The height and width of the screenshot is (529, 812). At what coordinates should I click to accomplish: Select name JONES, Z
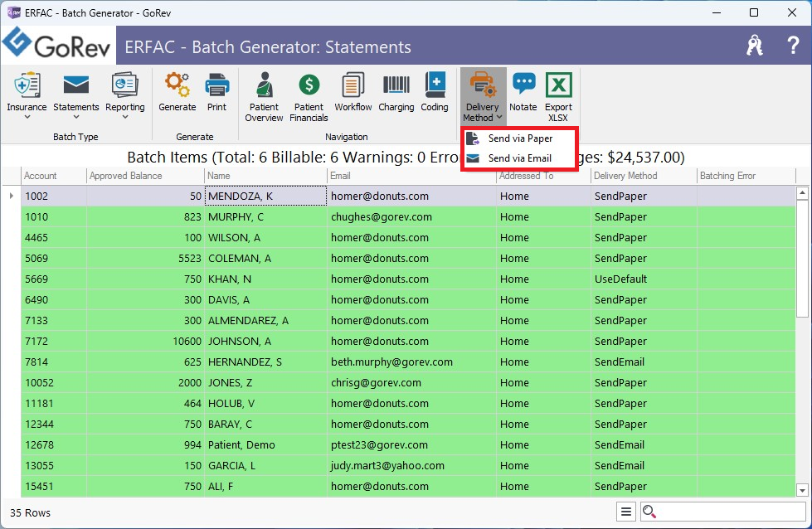coord(230,382)
